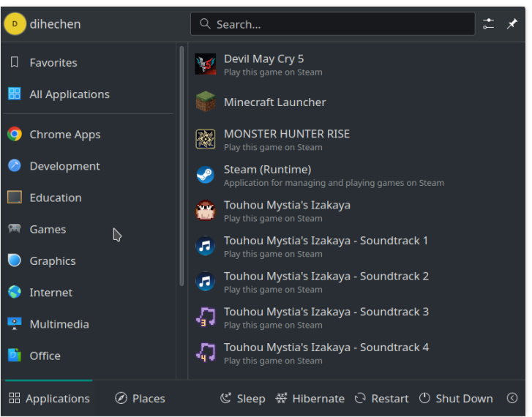Open the launcher configure sliders icon
532x417 pixels.
pyautogui.click(x=488, y=23)
